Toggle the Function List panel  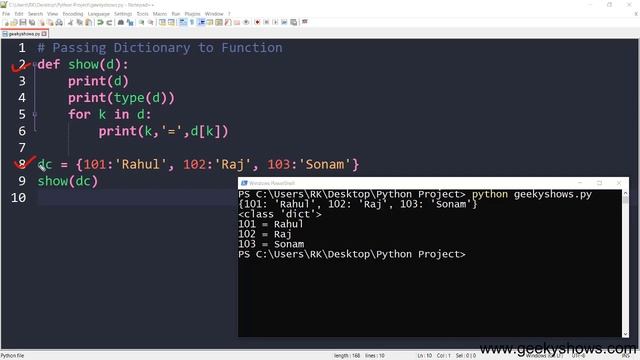coord(228,22)
